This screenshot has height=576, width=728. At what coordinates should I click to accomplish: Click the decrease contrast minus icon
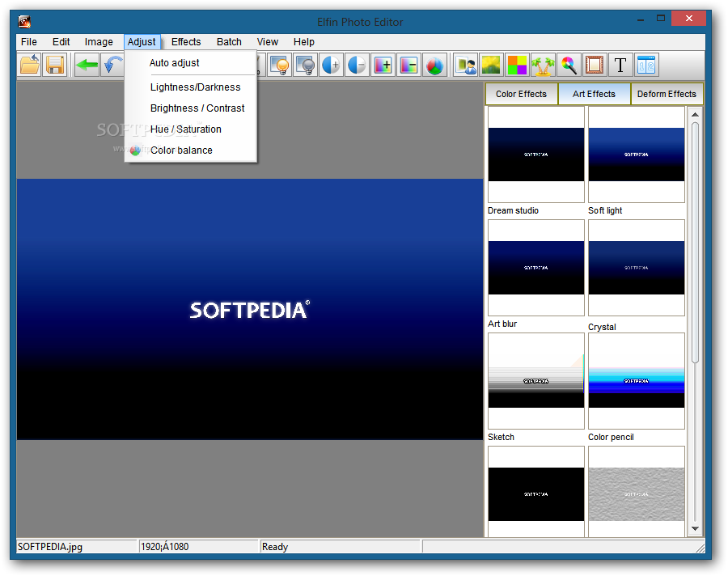coord(357,65)
